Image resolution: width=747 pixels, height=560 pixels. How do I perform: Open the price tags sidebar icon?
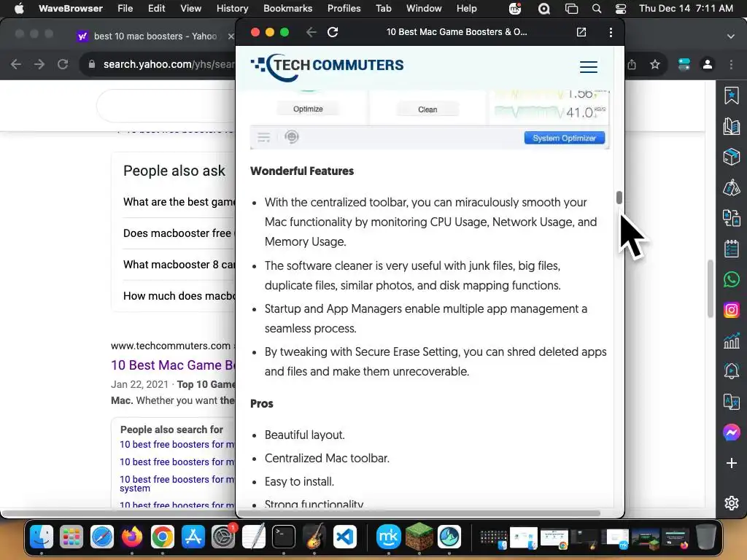click(731, 187)
